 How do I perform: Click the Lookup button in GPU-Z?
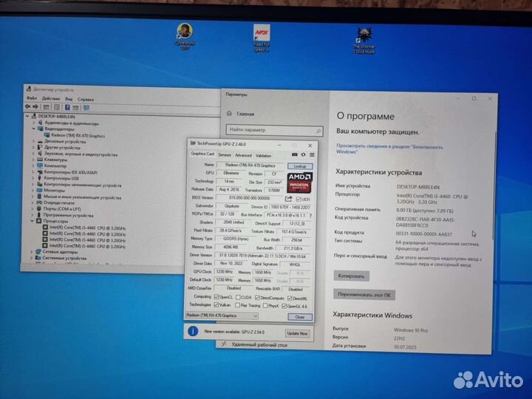pyautogui.click(x=300, y=166)
